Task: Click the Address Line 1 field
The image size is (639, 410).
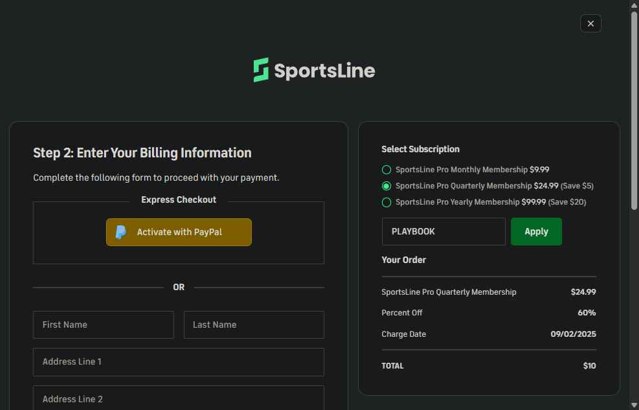Action: [178, 362]
